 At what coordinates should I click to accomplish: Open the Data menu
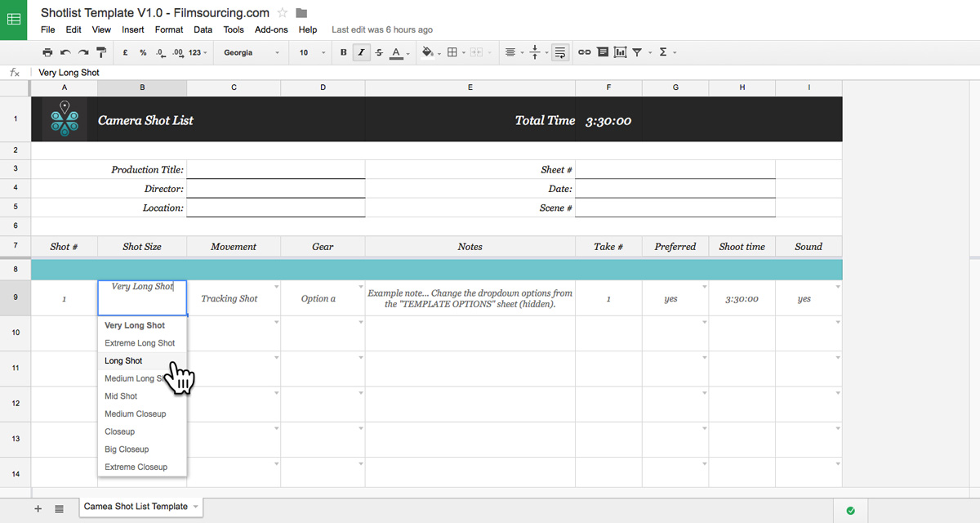[x=203, y=29]
